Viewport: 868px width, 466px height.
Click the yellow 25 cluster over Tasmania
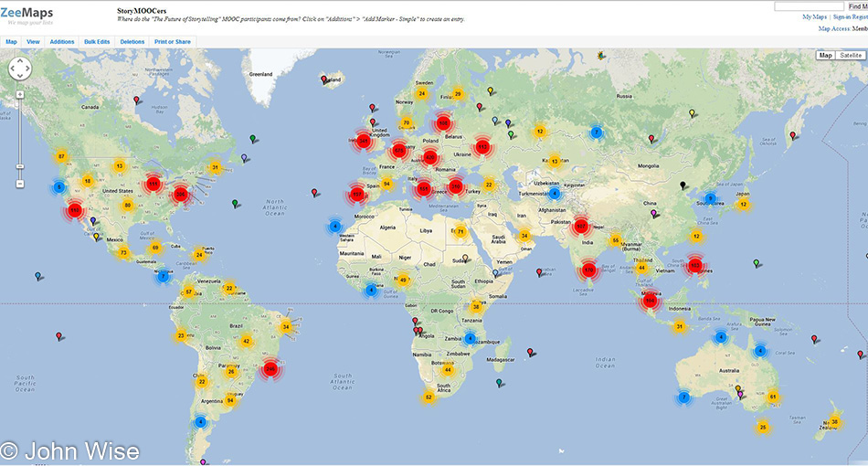(x=763, y=428)
